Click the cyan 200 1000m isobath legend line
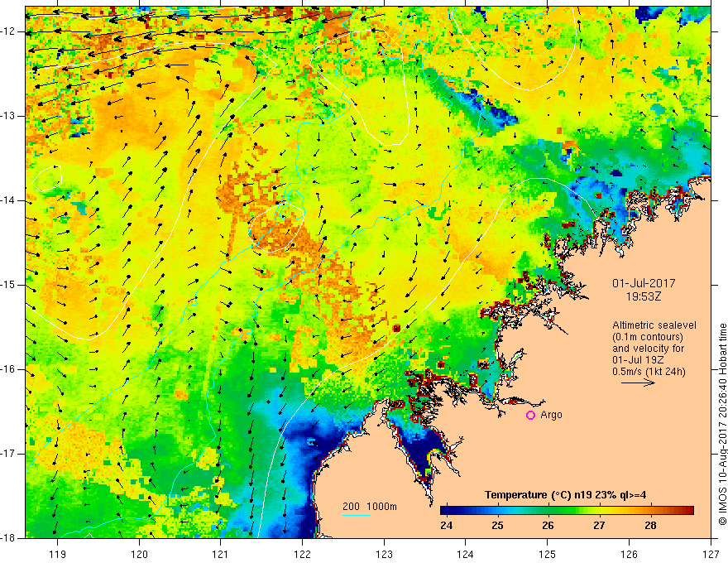728x563 pixels. click(x=357, y=515)
